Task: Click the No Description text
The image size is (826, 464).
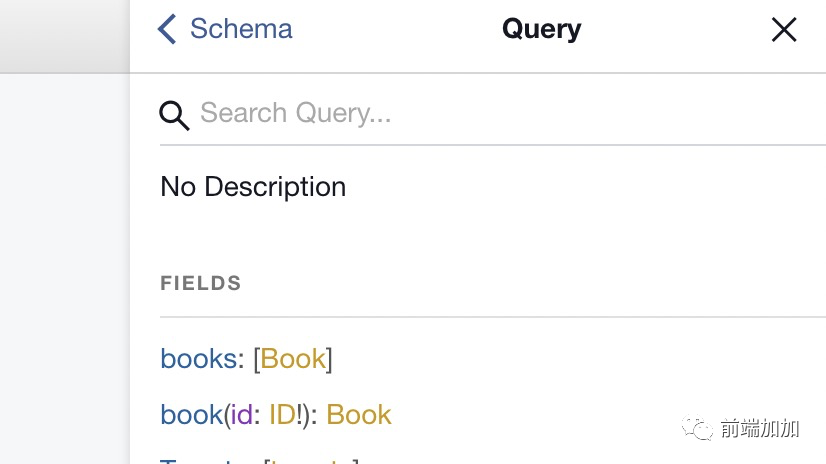Action: click(x=253, y=187)
